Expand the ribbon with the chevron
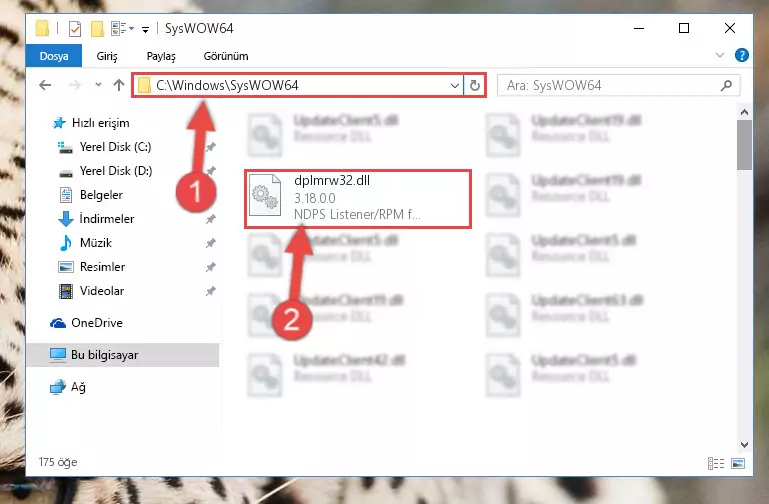The image size is (769, 504). click(x=719, y=55)
